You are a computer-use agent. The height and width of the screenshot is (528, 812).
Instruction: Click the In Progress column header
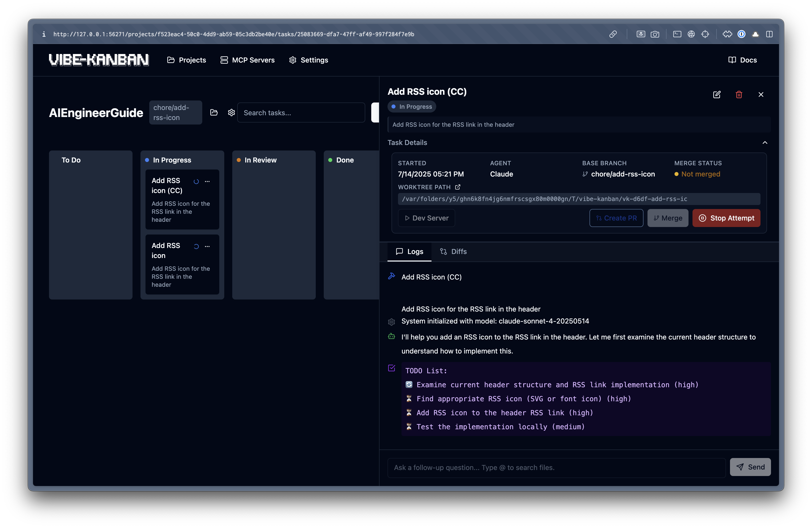point(172,160)
